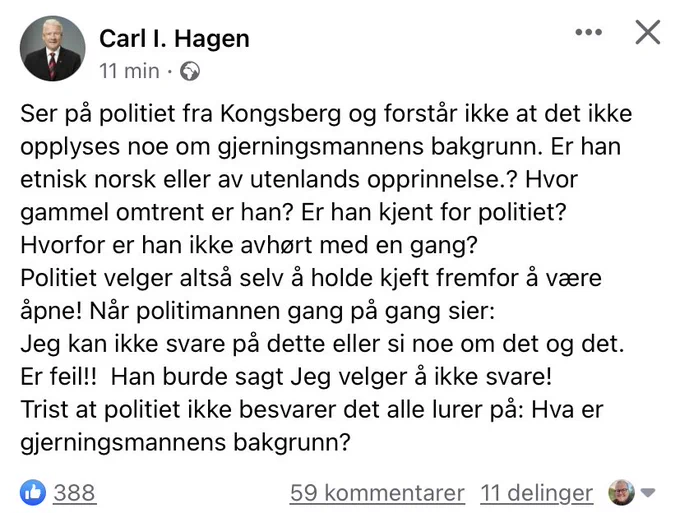The image size is (680, 513).
Task: Click the small commenter avatar at bottom
Action: point(621,493)
